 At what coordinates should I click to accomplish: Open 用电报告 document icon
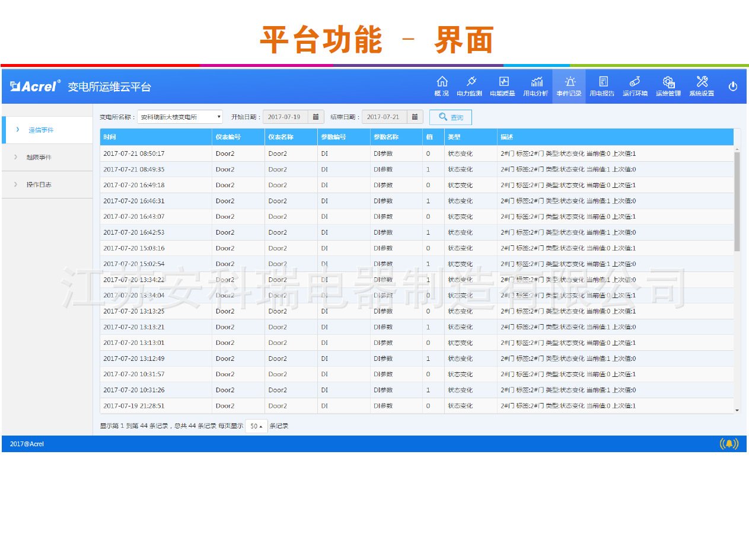click(x=603, y=82)
